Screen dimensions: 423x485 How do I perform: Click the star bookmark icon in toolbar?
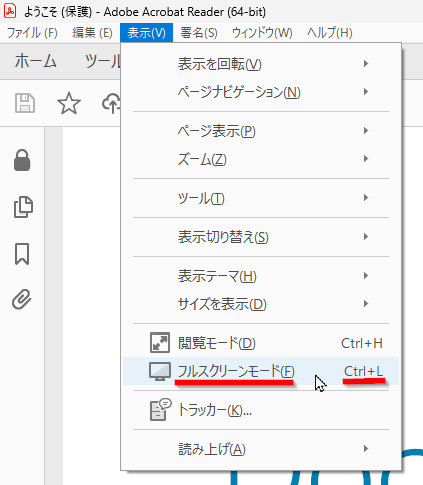pyautogui.click(x=69, y=103)
